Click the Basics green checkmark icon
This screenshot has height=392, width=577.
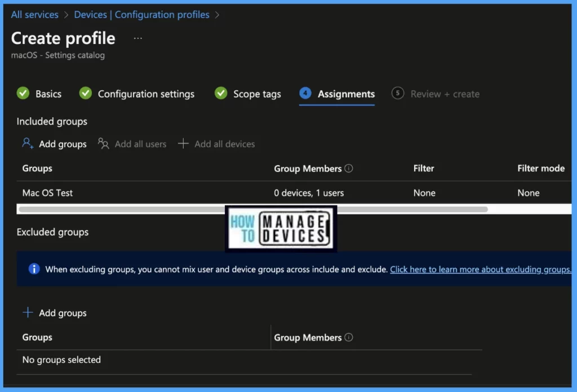tap(23, 93)
